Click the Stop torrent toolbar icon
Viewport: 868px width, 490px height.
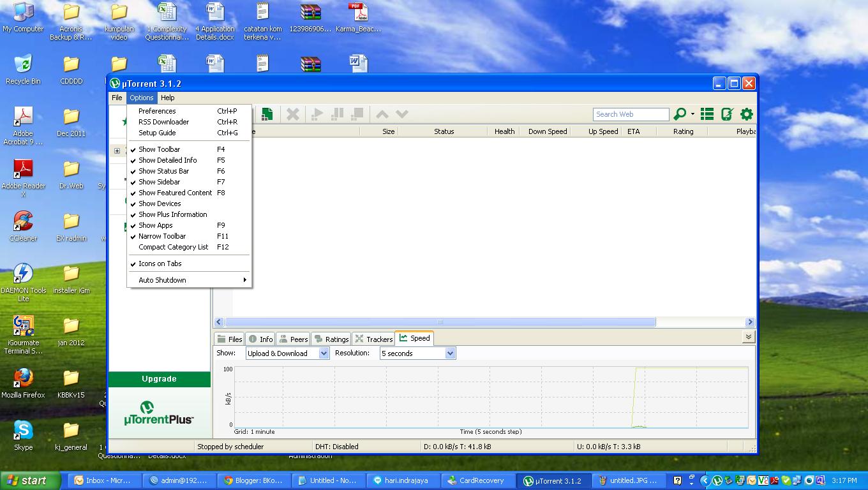pos(357,114)
